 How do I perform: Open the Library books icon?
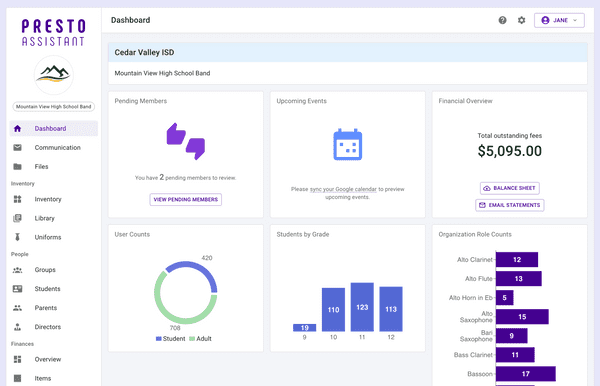[x=17, y=218]
